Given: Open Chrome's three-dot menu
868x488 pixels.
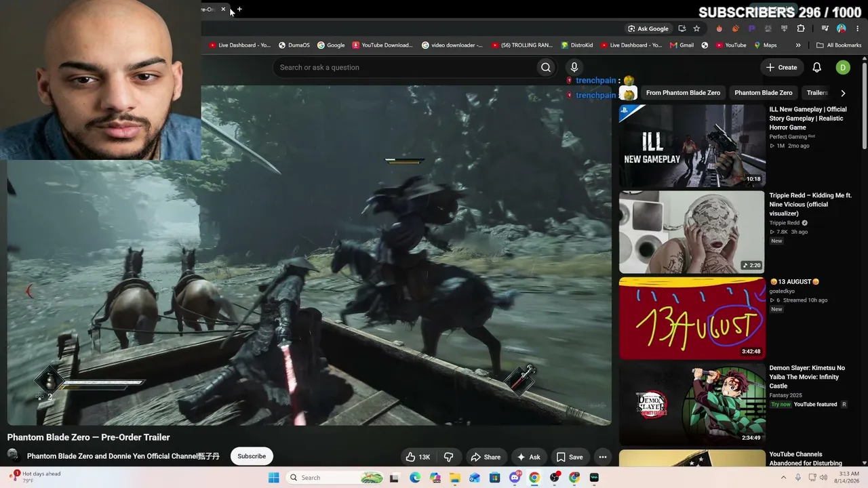Looking at the screenshot, I should tap(857, 28).
